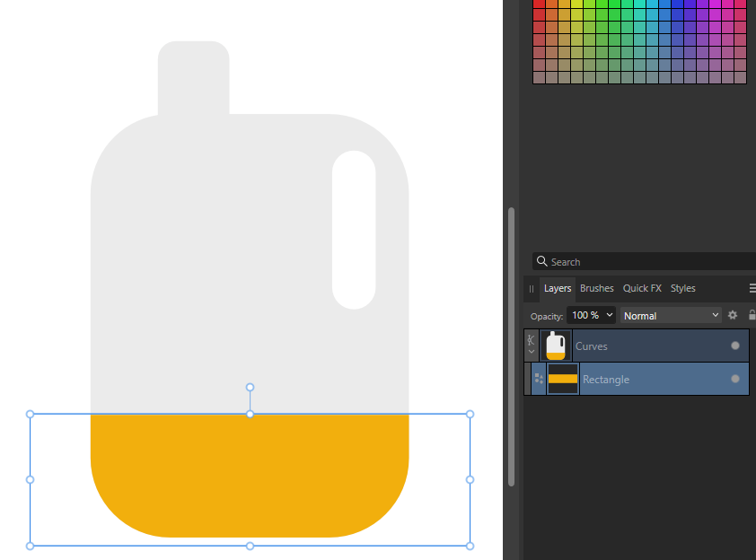Click the top-right selection handle on canvas

click(x=470, y=414)
